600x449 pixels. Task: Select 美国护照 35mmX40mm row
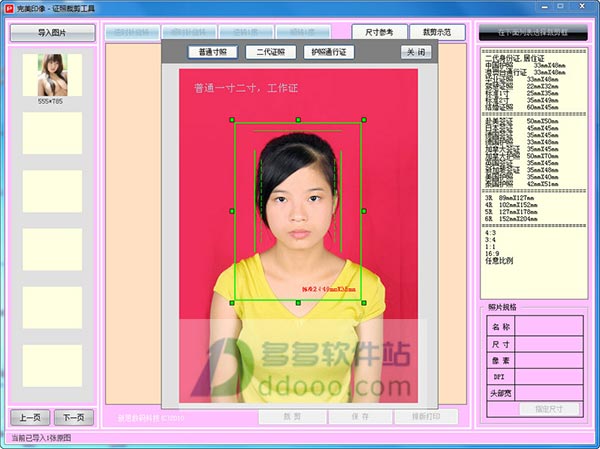coord(522,177)
